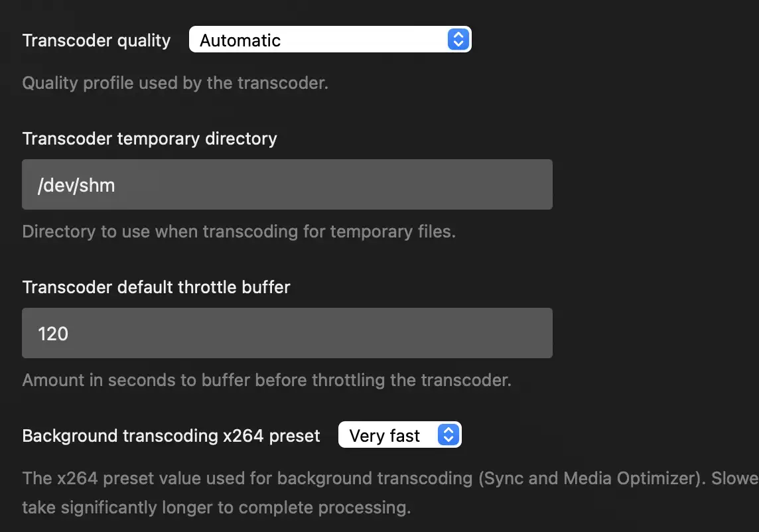Screen dimensions: 759x532
Task: Open the Transcoder quality dropdown
Action: pyautogui.click(x=330, y=40)
